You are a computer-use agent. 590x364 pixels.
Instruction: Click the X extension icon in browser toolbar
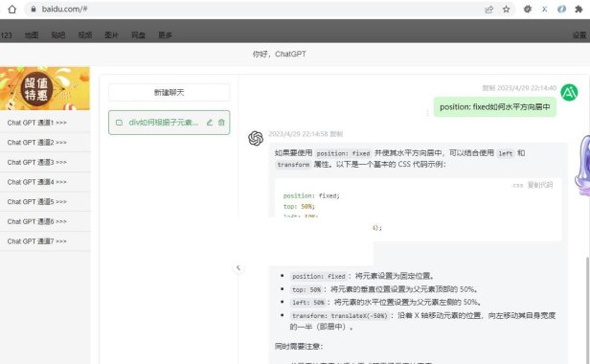(544, 10)
